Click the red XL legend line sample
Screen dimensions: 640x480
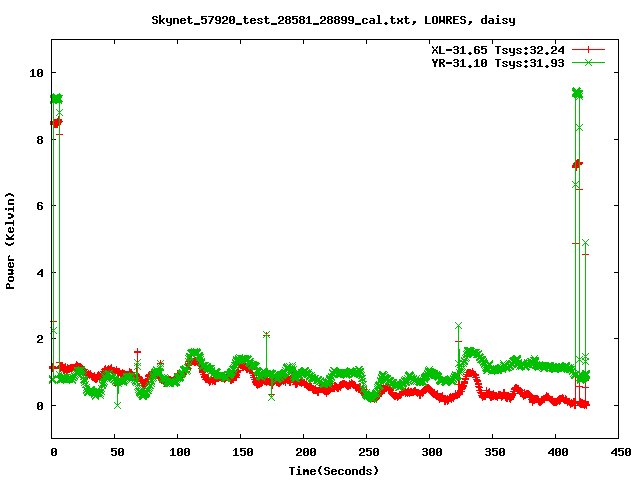coord(588,50)
